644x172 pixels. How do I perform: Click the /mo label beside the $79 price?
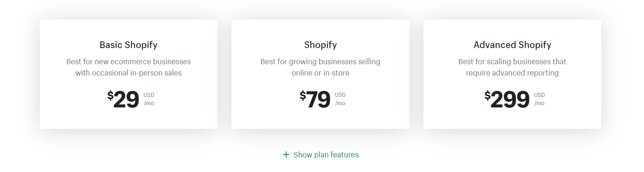point(340,103)
